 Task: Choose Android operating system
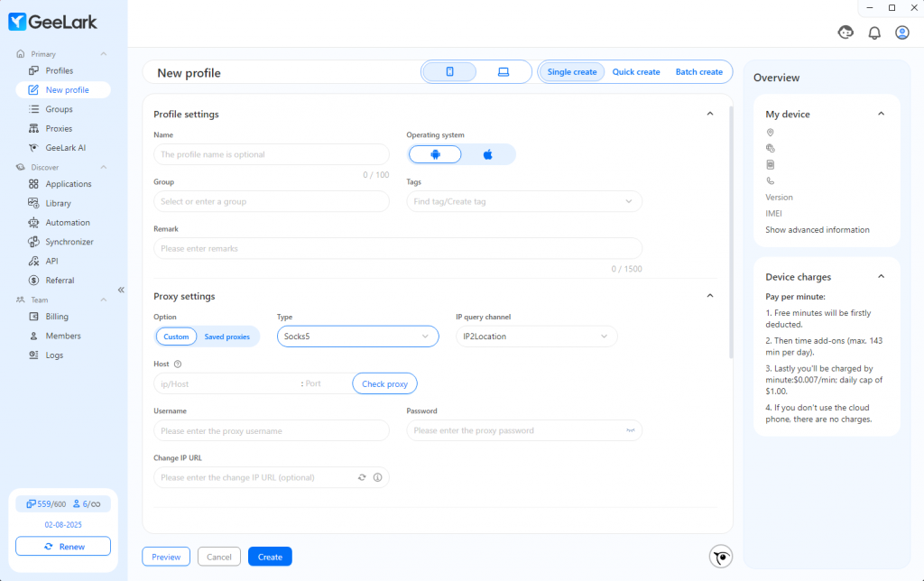(x=435, y=154)
